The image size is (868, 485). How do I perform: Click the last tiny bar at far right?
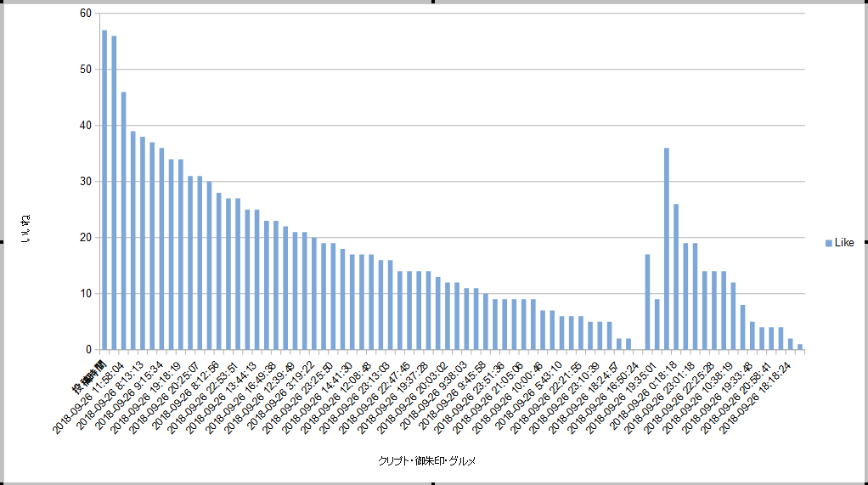tap(799, 347)
